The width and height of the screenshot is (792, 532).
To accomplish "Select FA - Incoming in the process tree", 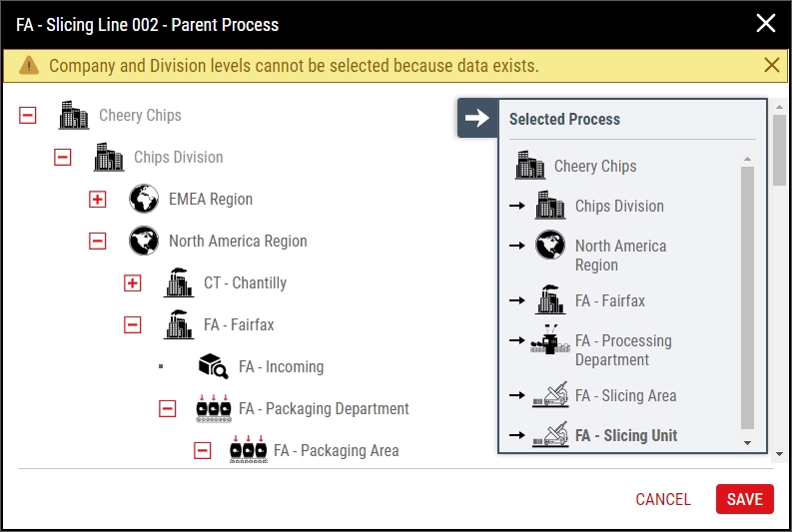I will [x=281, y=366].
